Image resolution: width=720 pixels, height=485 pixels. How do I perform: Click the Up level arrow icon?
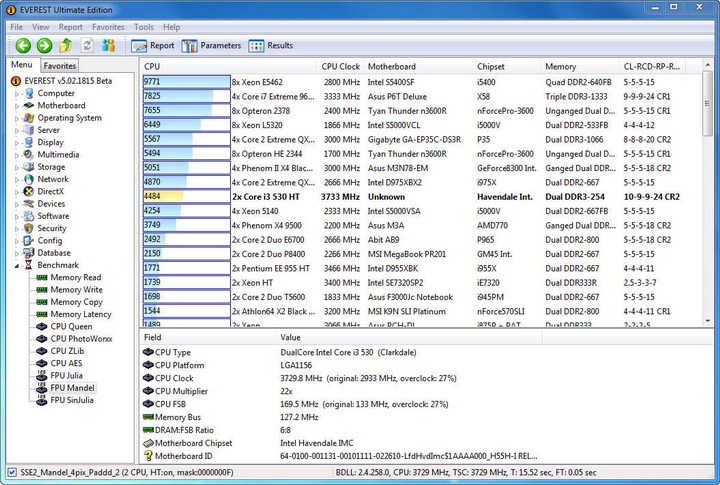coord(66,45)
